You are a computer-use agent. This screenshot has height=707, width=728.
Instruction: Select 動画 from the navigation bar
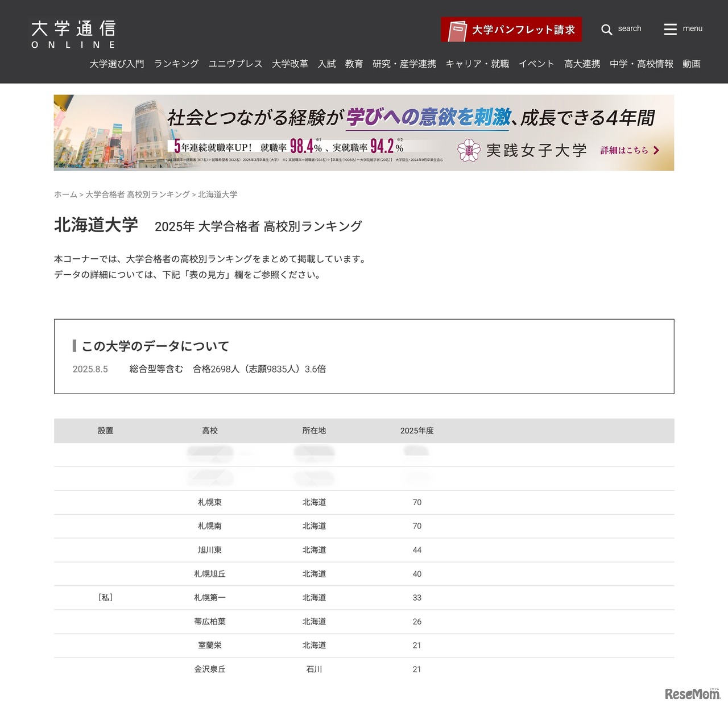coord(691,64)
